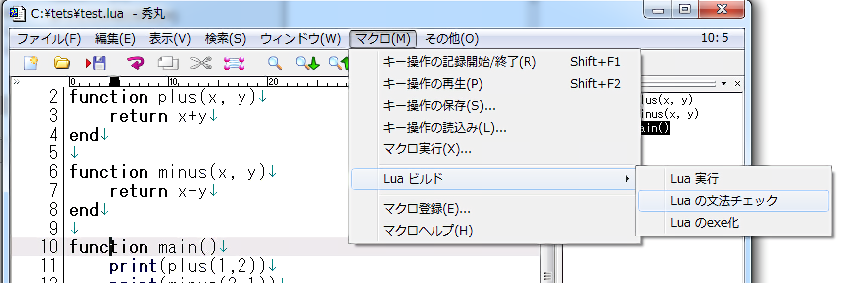868x283 pixels.
Task: Choose Lua 実行 in the submenu
Action: pos(694,179)
